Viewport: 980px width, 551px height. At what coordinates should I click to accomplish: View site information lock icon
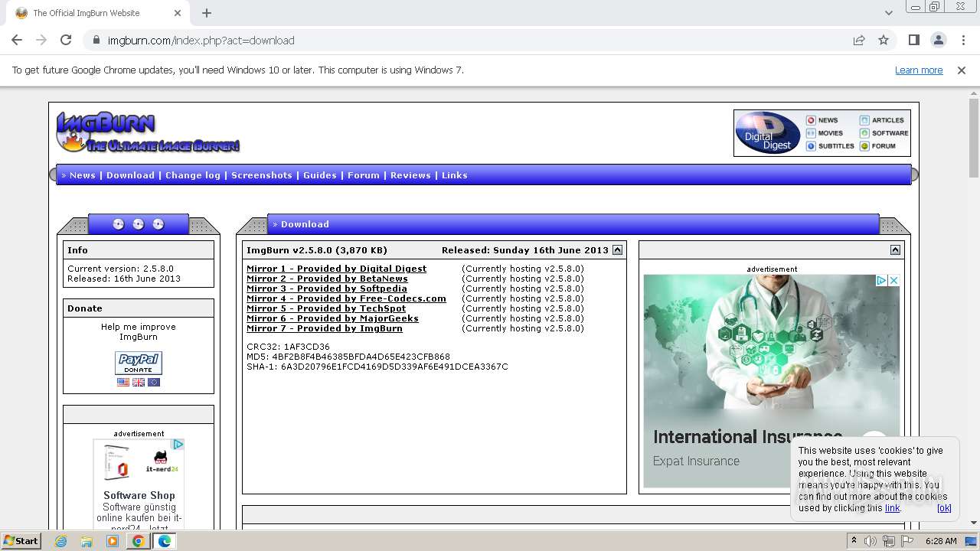click(96, 40)
